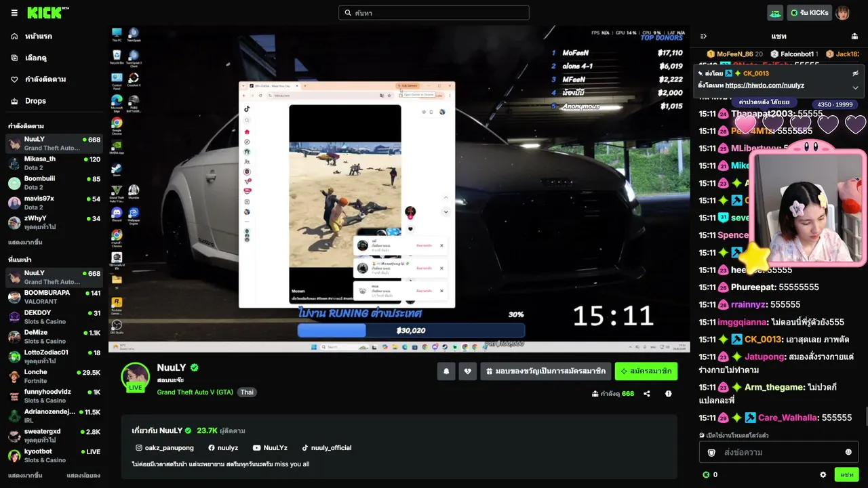
Task: Click แสดงน้อยลง to show fewer recommended channels
Action: click(x=83, y=475)
